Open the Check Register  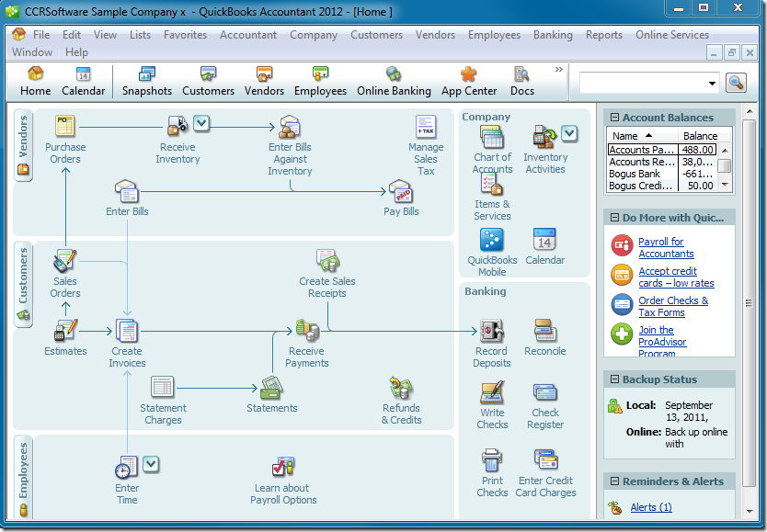point(545,392)
